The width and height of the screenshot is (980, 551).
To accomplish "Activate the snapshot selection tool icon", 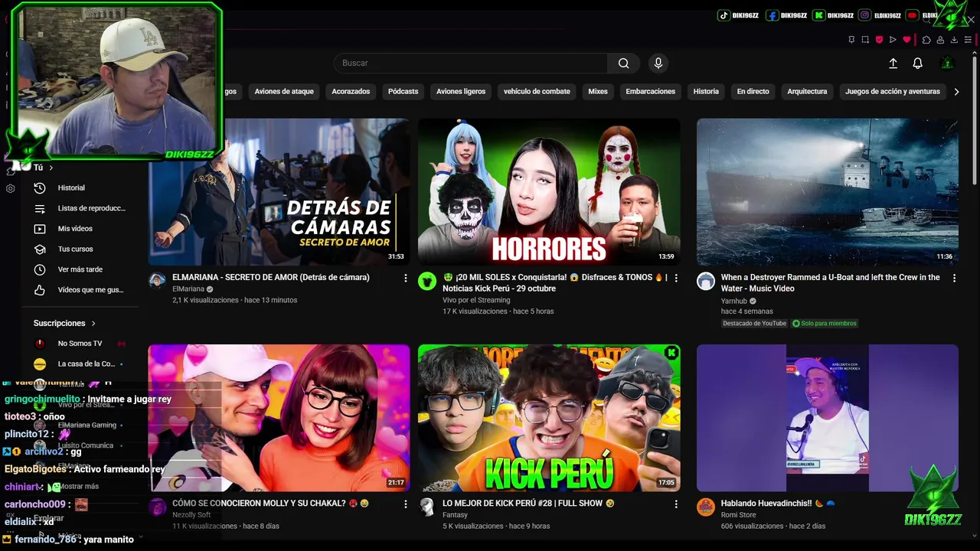I will pos(865,40).
